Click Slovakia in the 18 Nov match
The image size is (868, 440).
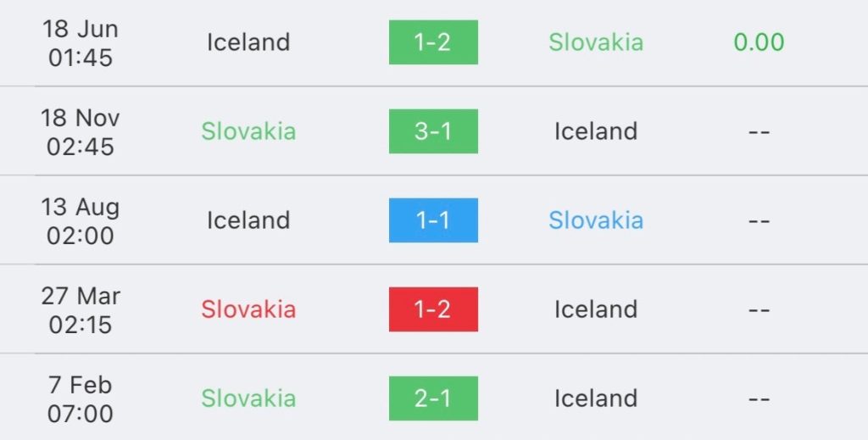(248, 131)
